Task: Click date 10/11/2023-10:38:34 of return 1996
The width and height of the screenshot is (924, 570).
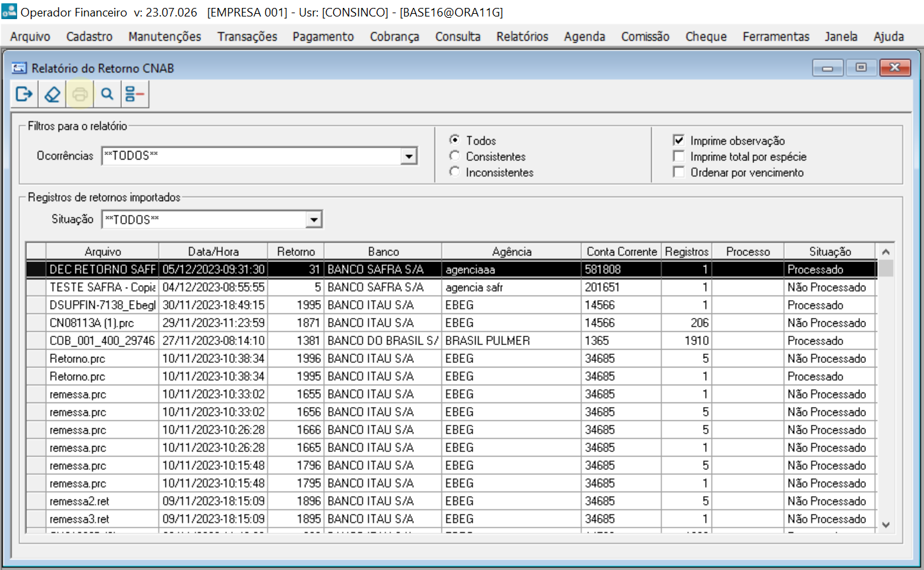Action: pyautogui.click(x=214, y=358)
